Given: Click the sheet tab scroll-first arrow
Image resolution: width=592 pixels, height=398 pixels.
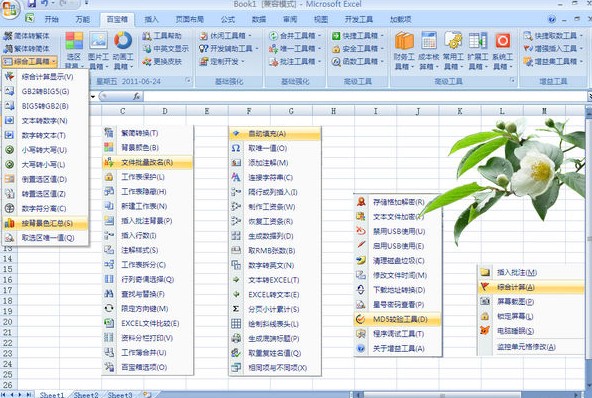Looking at the screenshot, I should pyautogui.click(x=3, y=395).
